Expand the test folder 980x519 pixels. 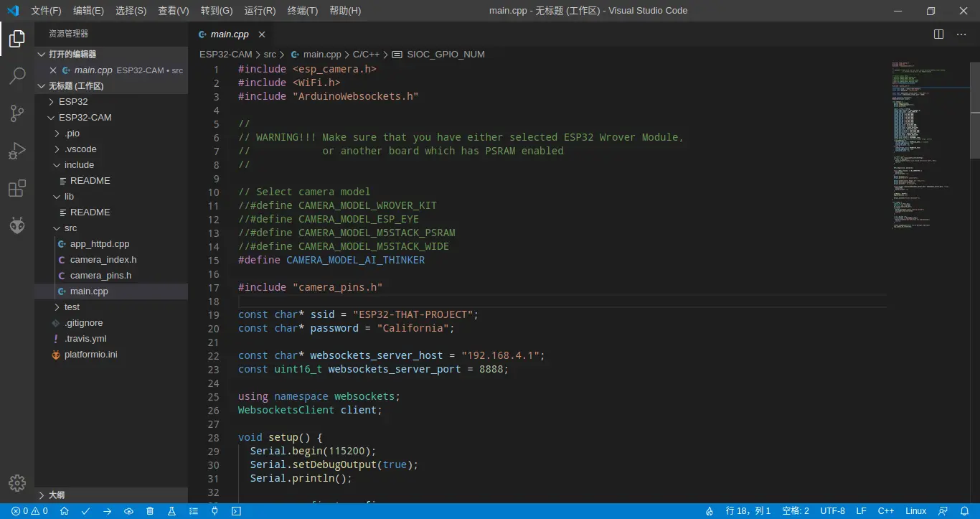pyautogui.click(x=111, y=307)
